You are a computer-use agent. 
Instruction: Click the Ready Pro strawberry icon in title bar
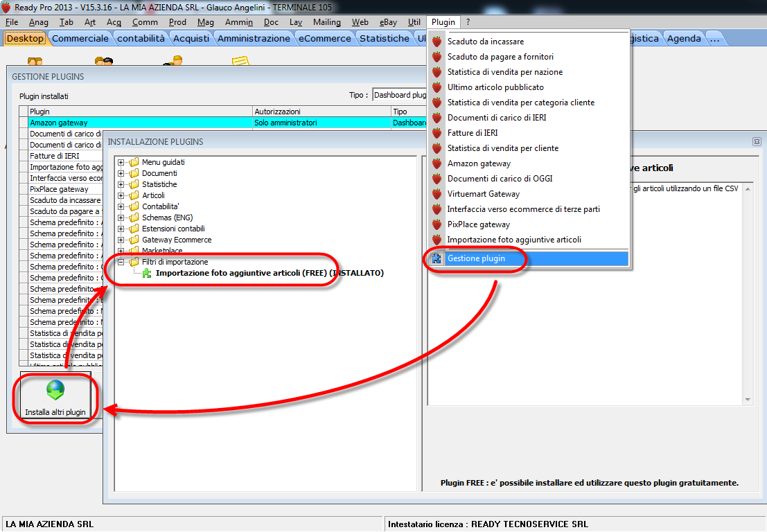(6, 8)
